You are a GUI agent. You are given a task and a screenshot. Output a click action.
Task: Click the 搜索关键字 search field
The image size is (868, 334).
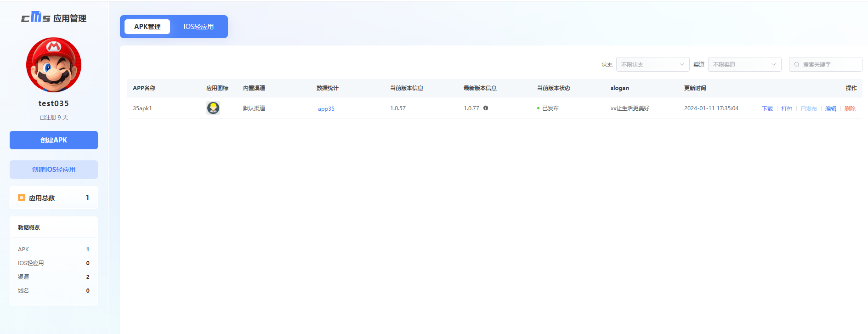(826, 64)
